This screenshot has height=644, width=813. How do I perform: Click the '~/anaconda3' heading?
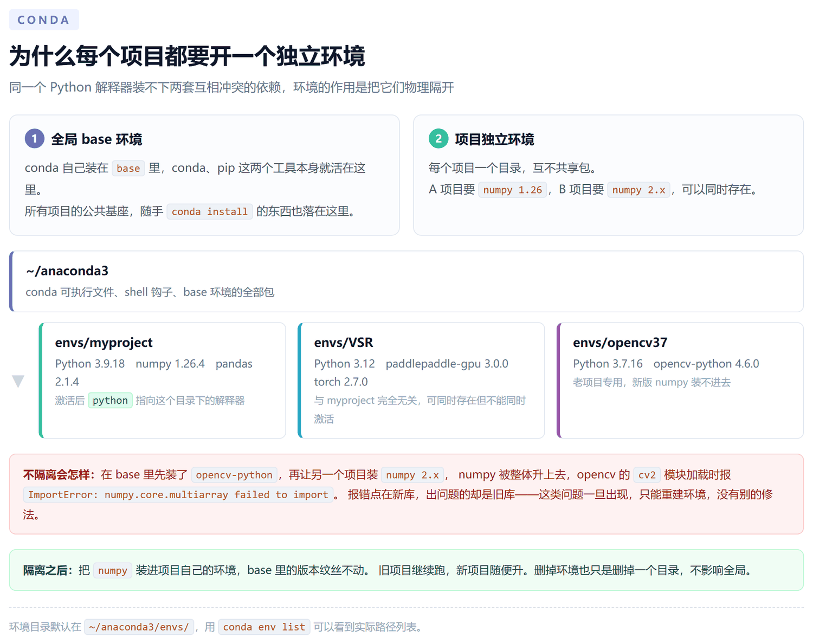coord(67,271)
